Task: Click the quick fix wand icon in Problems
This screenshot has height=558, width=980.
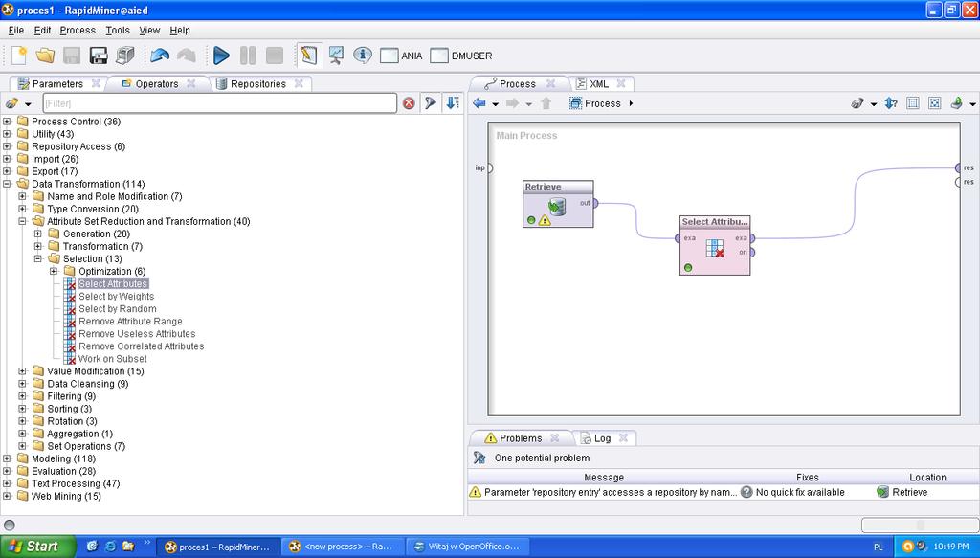Action: click(479, 458)
